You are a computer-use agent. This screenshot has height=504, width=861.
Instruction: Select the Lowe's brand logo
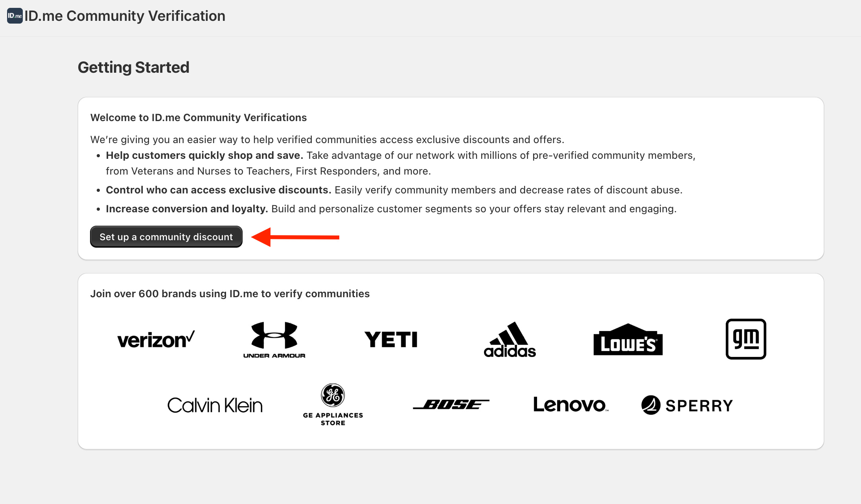click(627, 340)
